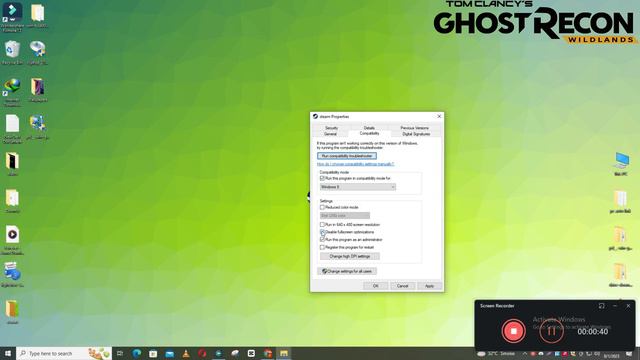640x360 pixels.
Task: Switch to the General tab
Action: click(x=330, y=134)
